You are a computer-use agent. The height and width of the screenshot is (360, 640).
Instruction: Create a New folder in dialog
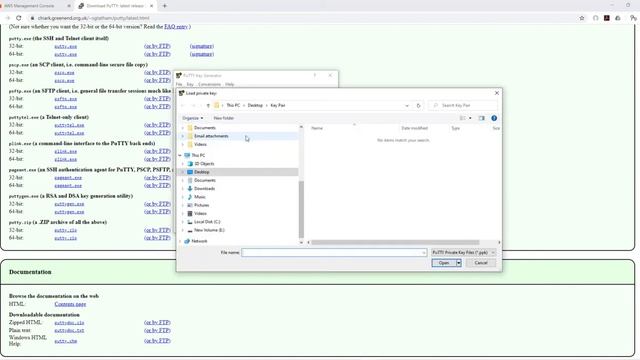(224, 118)
